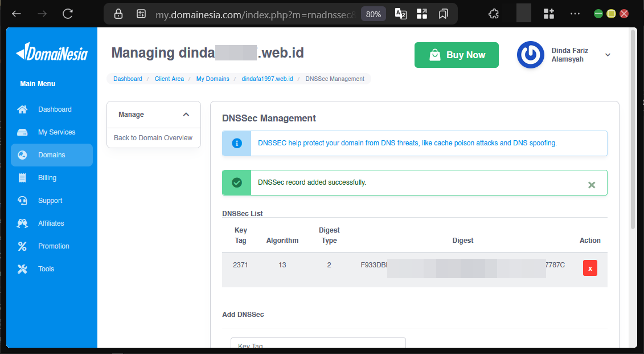Viewport: 644px width, 354px height.
Task: Click the browser back arrow
Action: [x=17, y=14]
